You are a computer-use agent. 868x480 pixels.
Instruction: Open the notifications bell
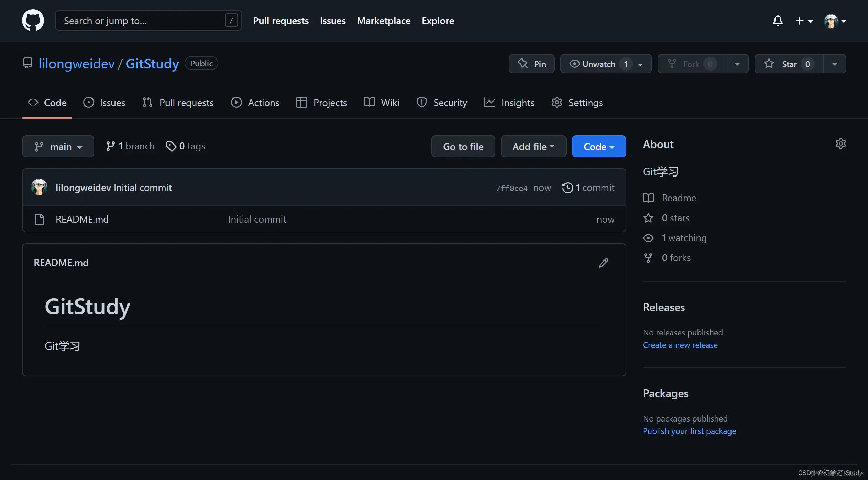click(x=778, y=21)
